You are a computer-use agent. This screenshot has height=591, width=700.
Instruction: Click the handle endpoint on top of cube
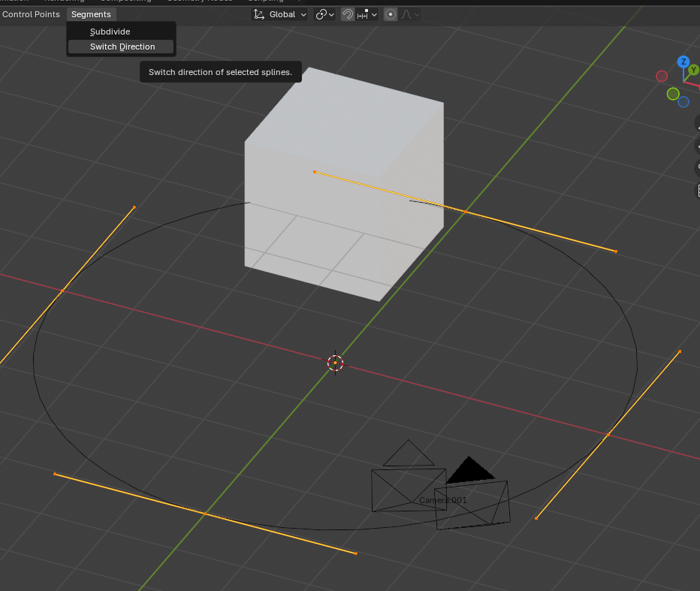tap(314, 172)
